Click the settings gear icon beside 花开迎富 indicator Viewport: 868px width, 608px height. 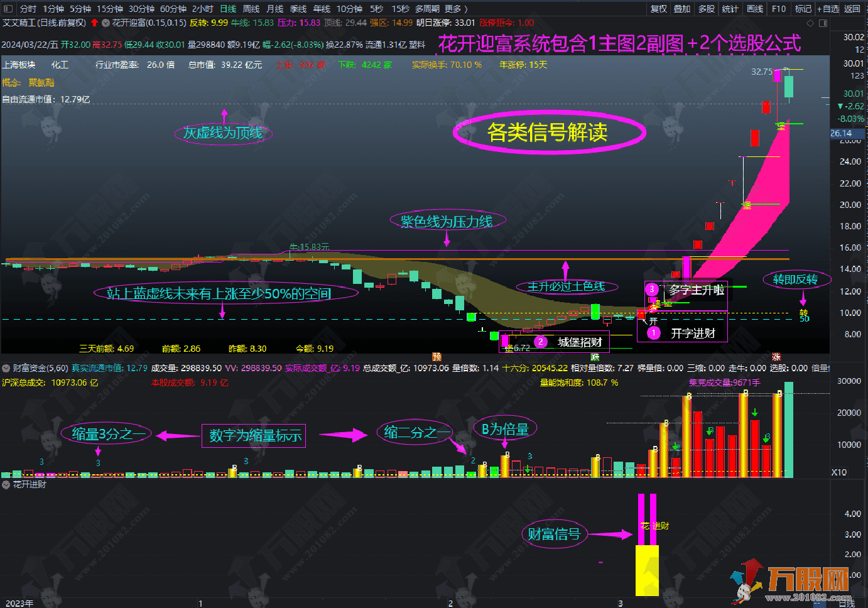[104, 22]
